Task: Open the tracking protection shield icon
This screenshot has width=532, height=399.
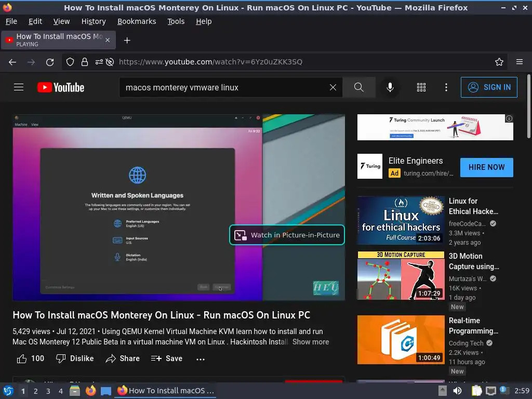Action: (70, 62)
